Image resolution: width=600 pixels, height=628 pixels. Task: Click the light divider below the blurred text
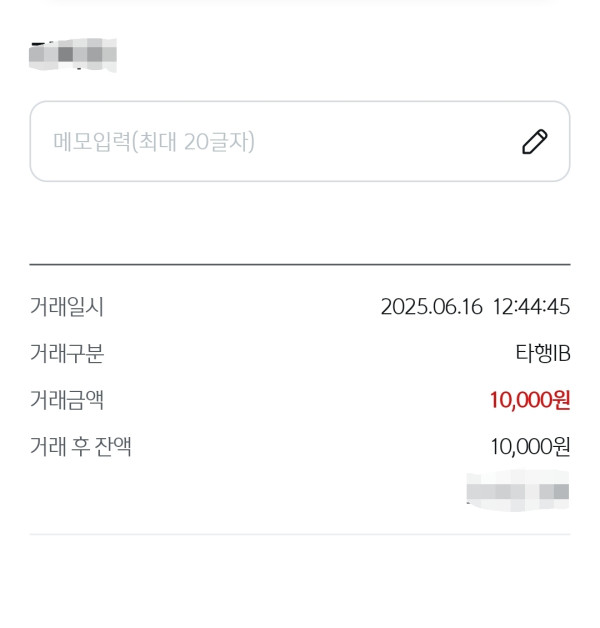(x=300, y=534)
